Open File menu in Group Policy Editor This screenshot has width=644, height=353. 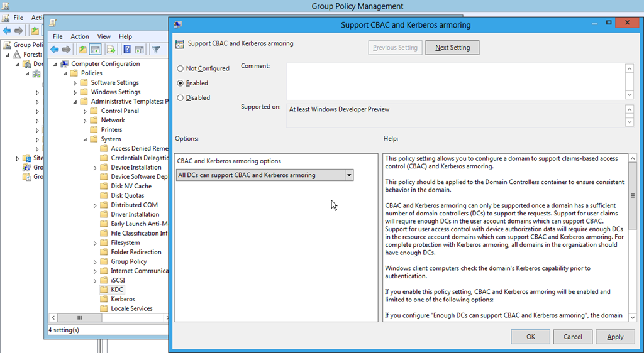click(x=57, y=36)
